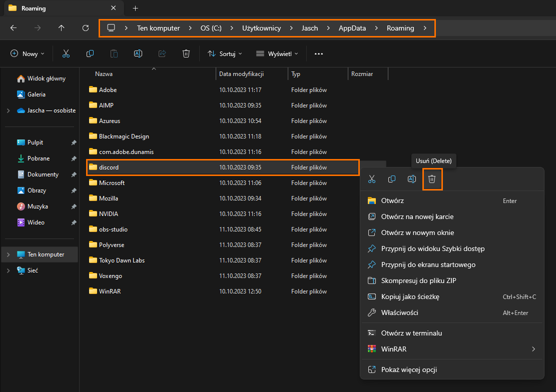Click the Forward navigation arrow
The width and height of the screenshot is (556, 392).
[37, 28]
